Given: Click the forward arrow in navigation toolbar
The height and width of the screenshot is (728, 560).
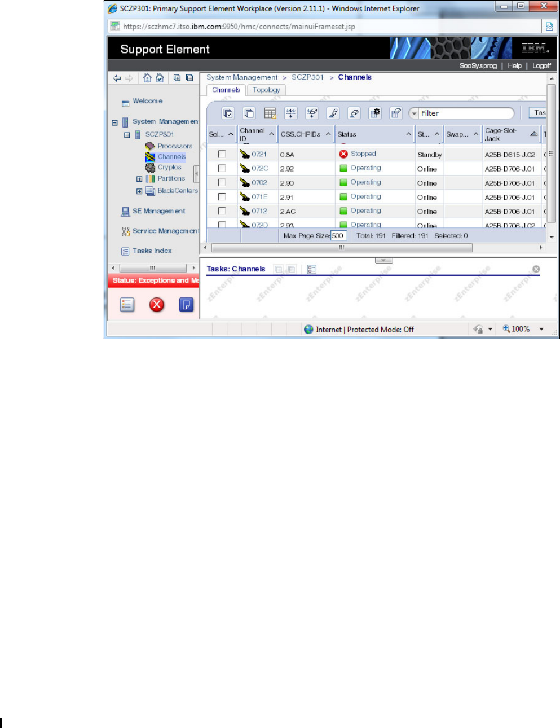Looking at the screenshot, I should pyautogui.click(x=129, y=78).
